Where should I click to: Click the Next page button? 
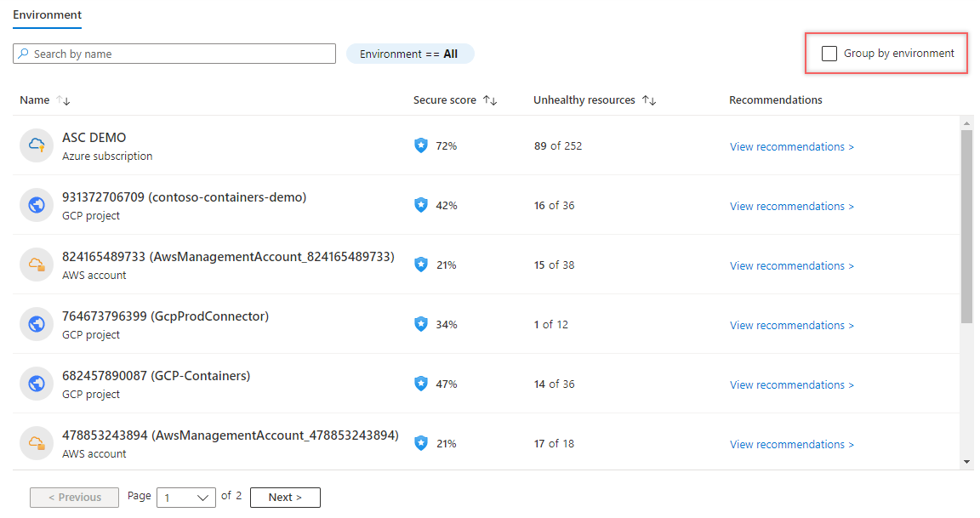pyautogui.click(x=285, y=498)
